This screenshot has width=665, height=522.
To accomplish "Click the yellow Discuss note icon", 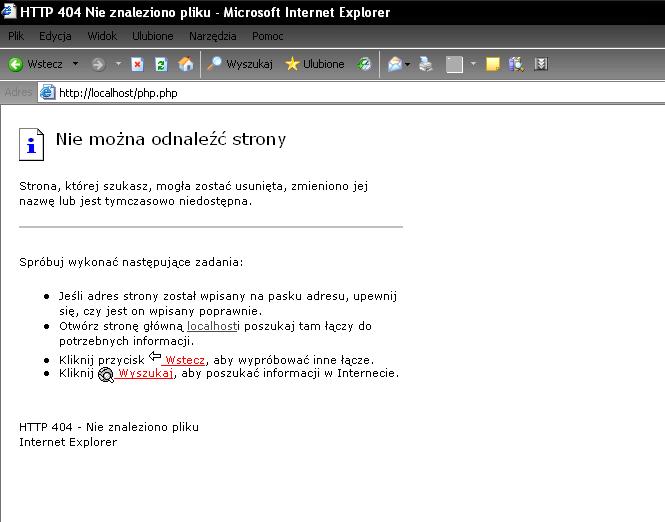I will coord(492,64).
